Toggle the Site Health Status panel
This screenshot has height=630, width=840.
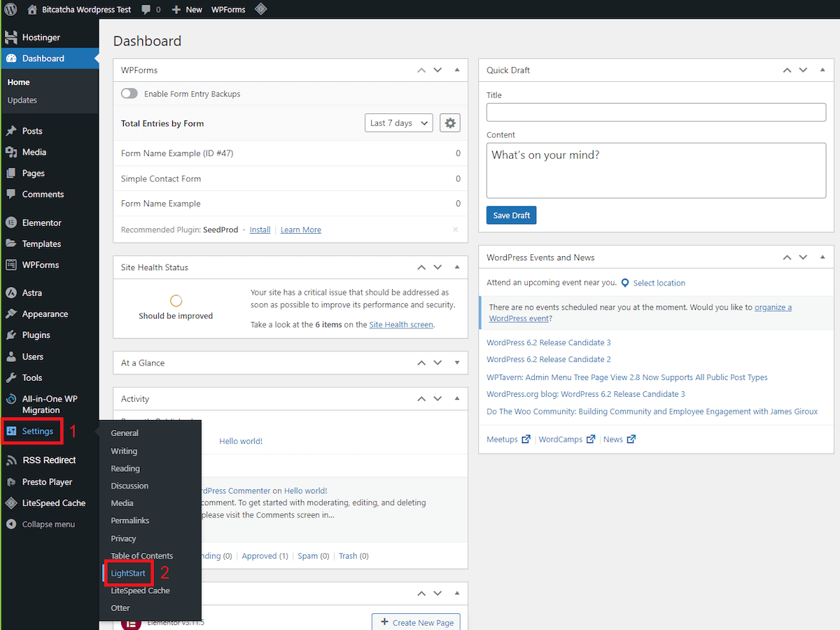click(457, 267)
